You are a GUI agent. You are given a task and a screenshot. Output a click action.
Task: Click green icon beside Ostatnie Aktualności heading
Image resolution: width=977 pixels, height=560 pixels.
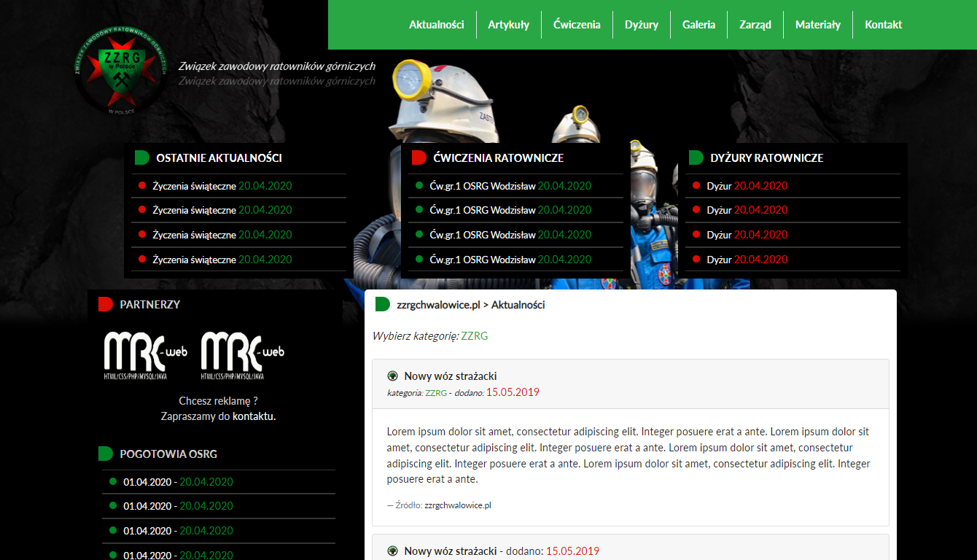click(x=141, y=157)
